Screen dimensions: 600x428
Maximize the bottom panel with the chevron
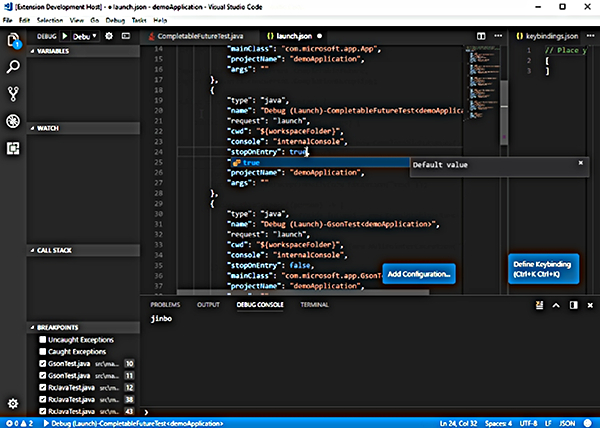(556, 305)
